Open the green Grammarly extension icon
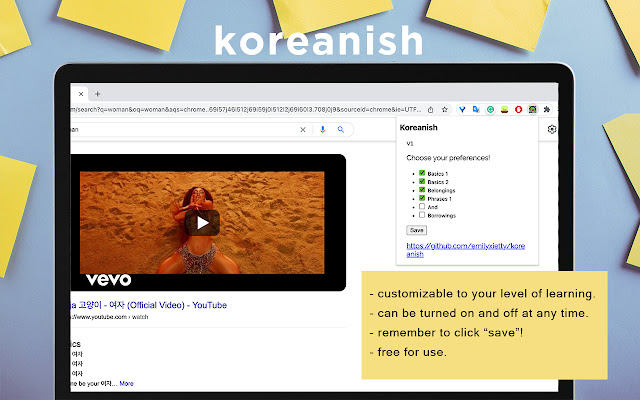The width and height of the screenshot is (640, 400). [490, 109]
